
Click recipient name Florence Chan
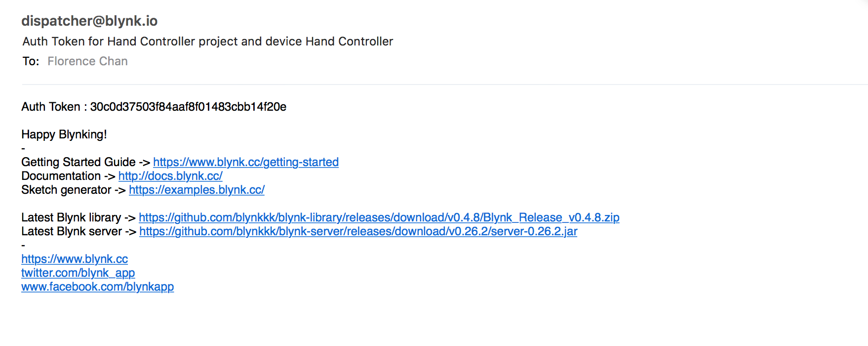[87, 61]
